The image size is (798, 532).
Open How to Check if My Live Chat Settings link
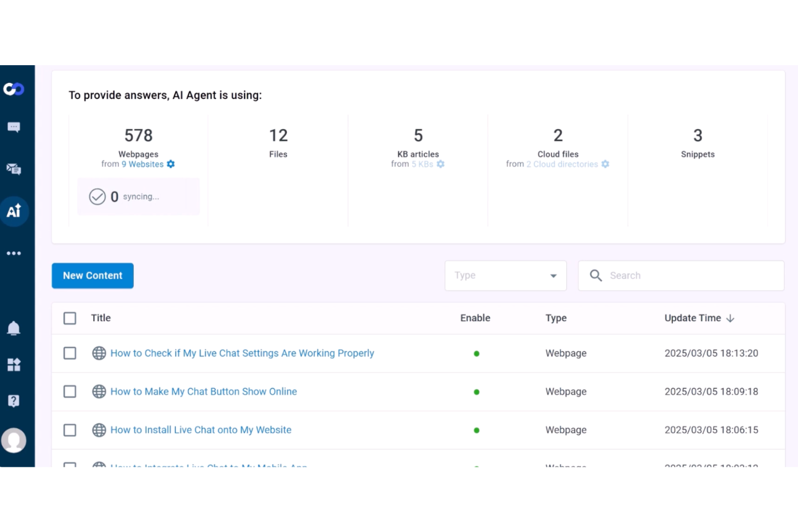[242, 353]
